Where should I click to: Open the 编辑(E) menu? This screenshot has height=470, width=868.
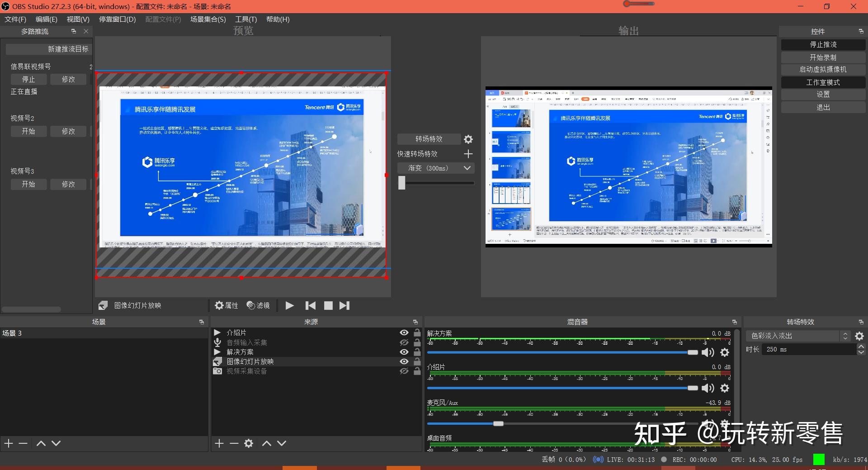[47, 19]
